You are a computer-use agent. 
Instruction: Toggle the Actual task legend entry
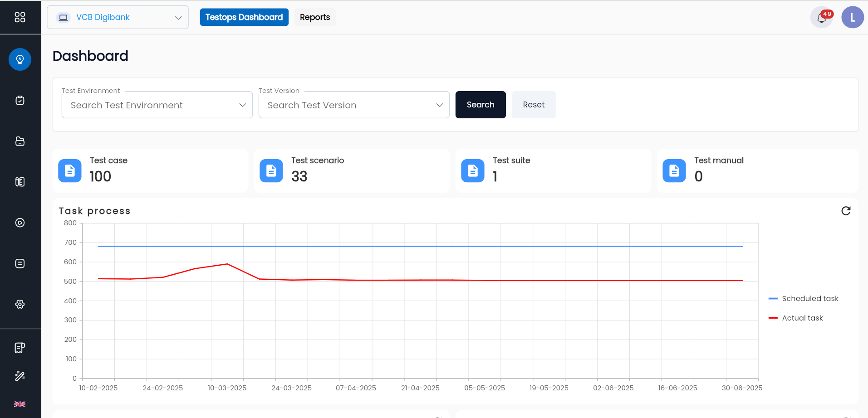796,318
